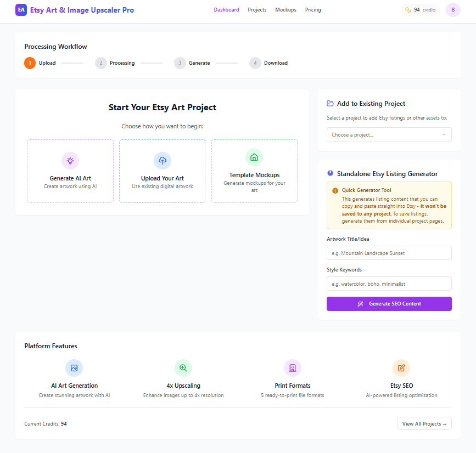Click the credits coin icon
Viewport: 476px width, 453px height.
pos(408,10)
